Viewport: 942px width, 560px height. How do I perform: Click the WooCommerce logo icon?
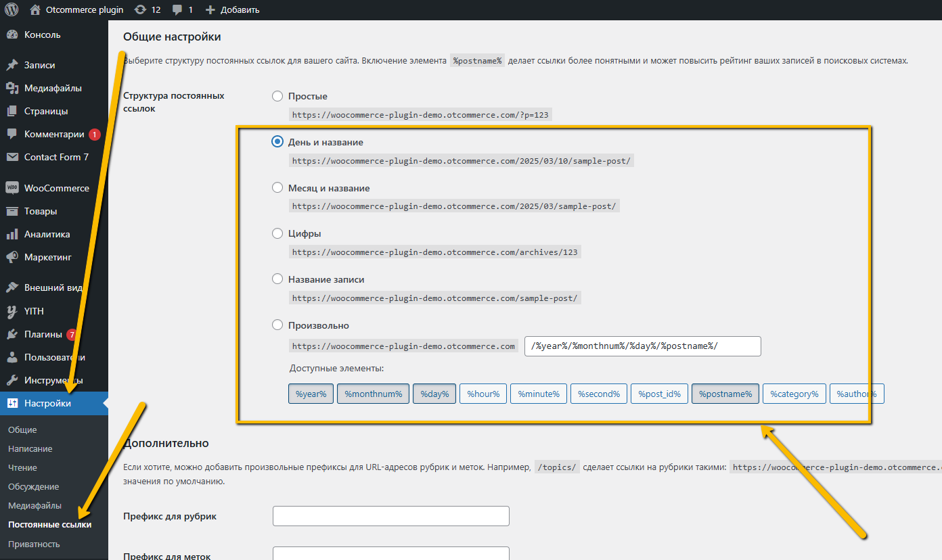(12, 188)
